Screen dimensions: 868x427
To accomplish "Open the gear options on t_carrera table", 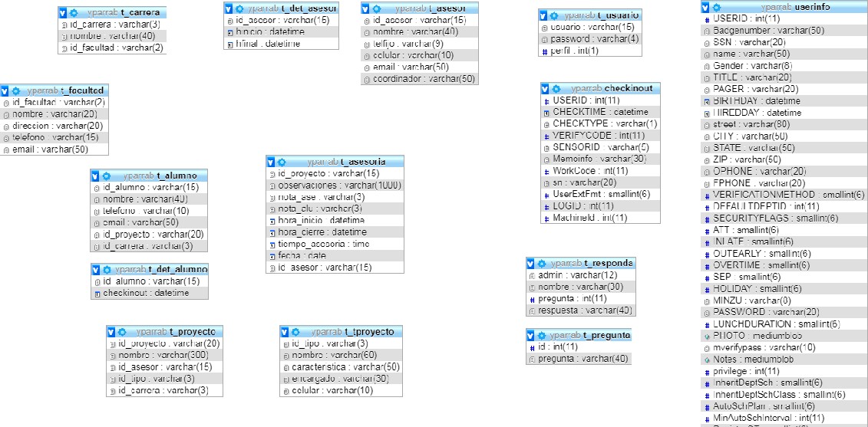I will (73, 13).
